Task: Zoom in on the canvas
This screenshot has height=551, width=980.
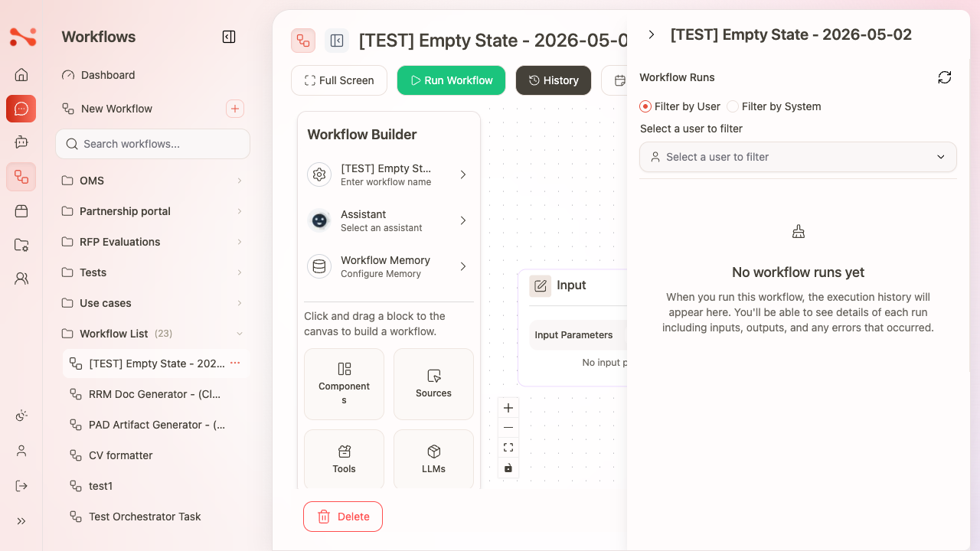Action: pos(508,408)
